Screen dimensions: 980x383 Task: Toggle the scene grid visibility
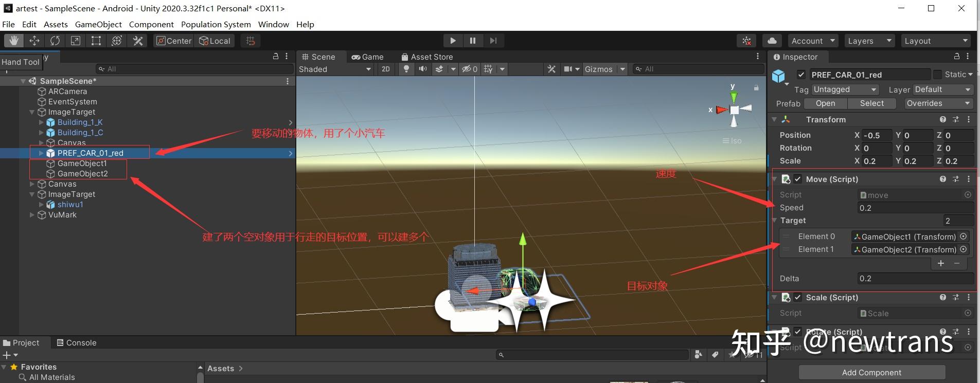click(488, 69)
